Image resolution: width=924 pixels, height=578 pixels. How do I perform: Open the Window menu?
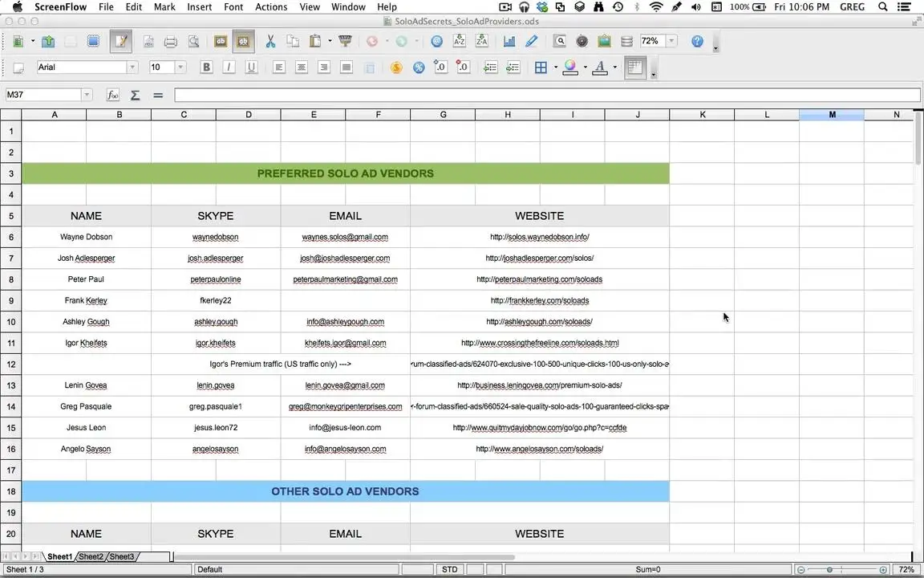(348, 7)
